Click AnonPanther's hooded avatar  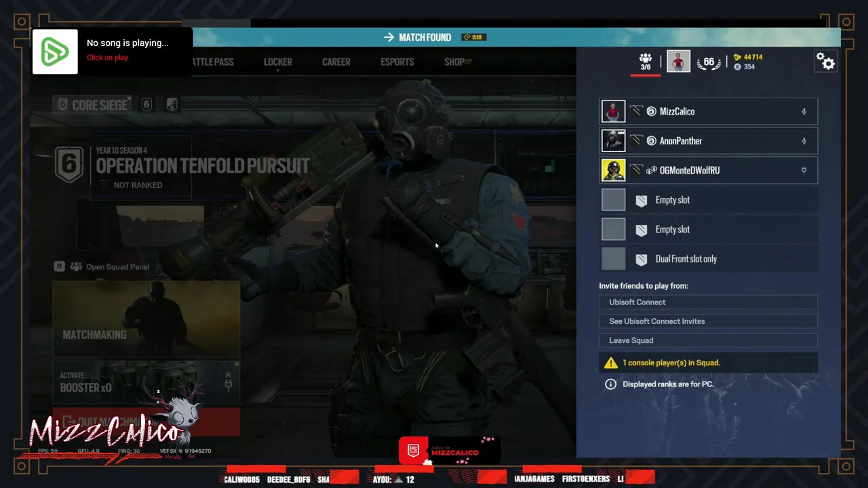(x=613, y=141)
